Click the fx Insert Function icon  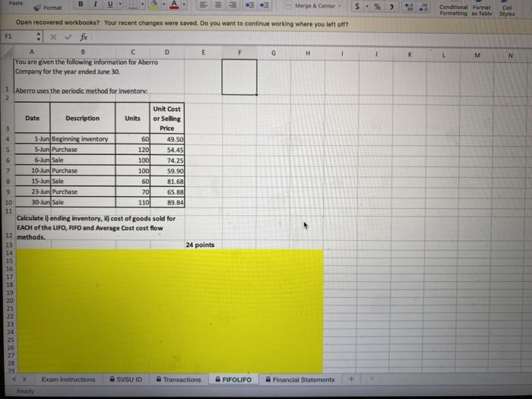tap(84, 36)
